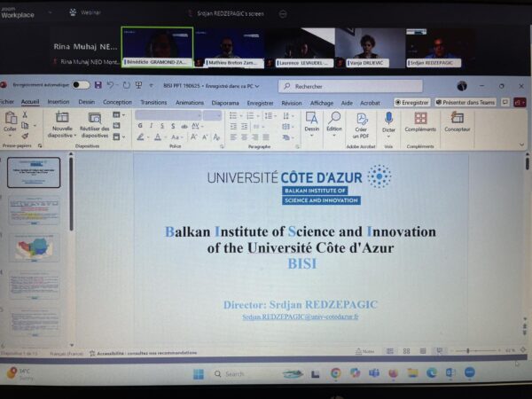
Task: Open the Affichage tab
Action: [322, 103]
